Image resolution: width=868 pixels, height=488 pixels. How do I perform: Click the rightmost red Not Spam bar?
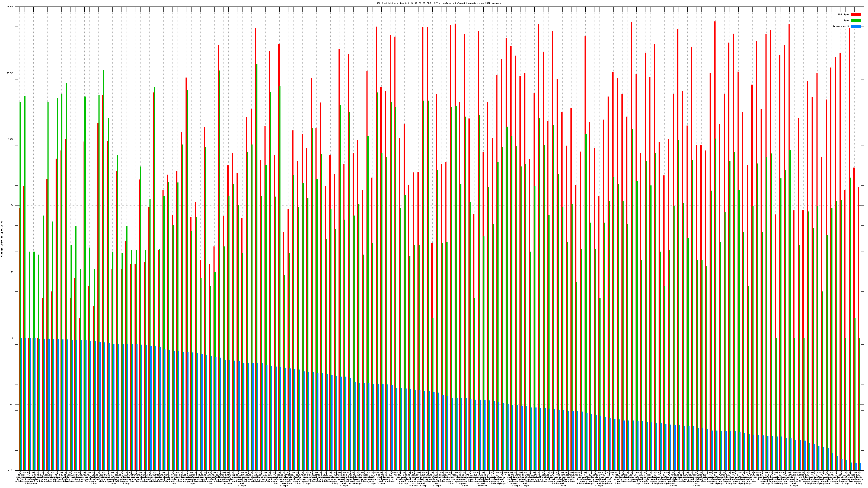[858, 303]
